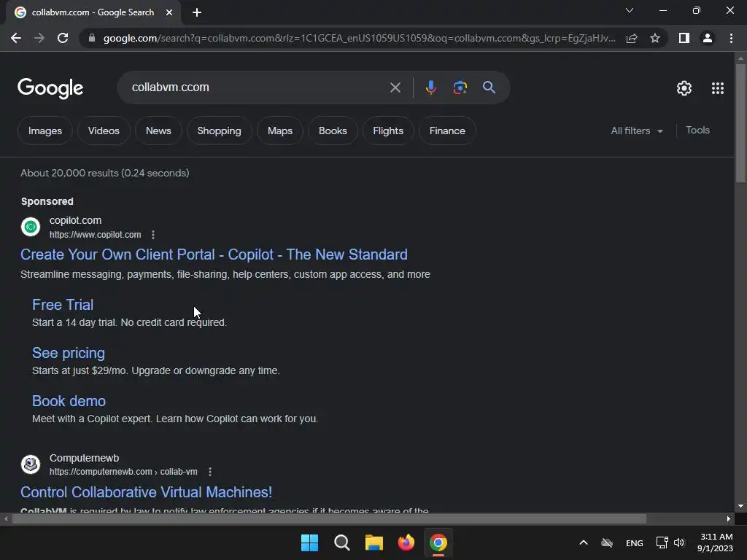Share this page from address bar
The width and height of the screenshot is (747, 560).
coord(632,38)
